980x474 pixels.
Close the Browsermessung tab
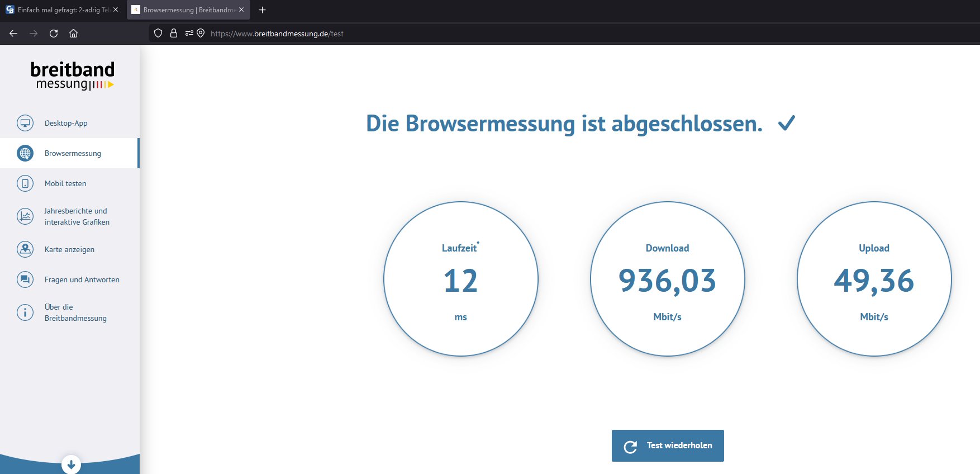point(241,10)
